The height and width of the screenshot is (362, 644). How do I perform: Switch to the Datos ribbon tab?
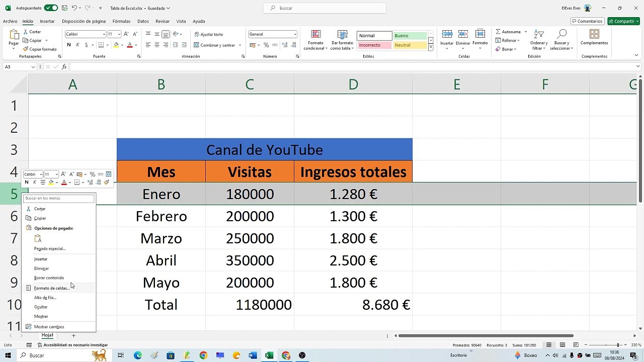(x=143, y=21)
